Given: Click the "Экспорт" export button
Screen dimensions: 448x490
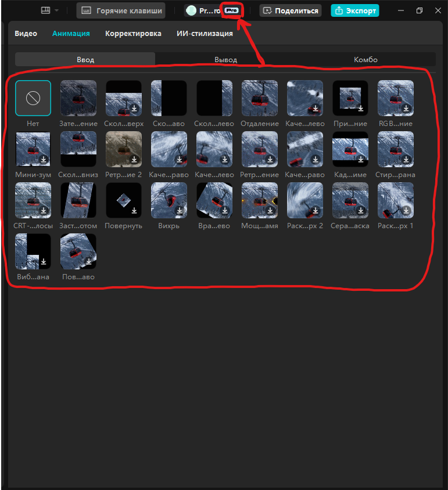Looking at the screenshot, I should 355,10.
